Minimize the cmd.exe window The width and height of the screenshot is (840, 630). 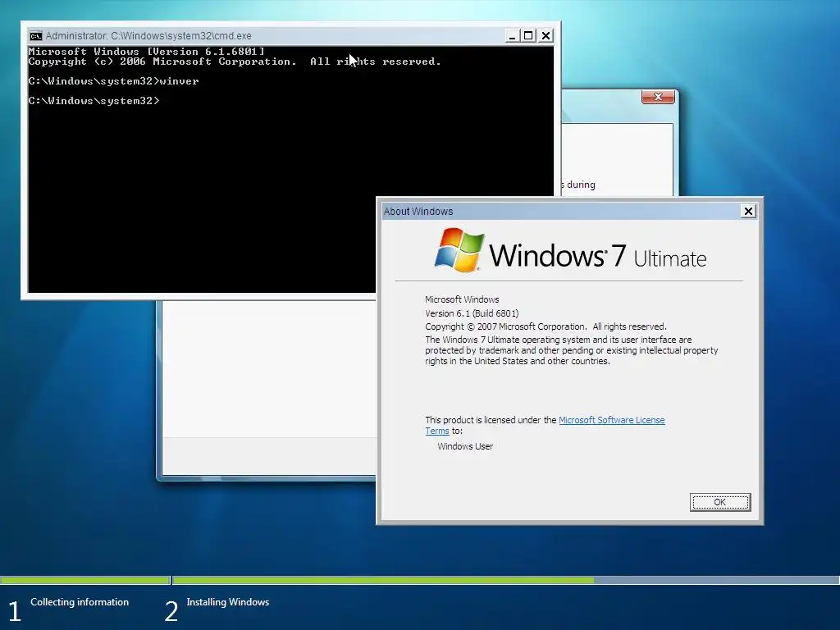[512, 36]
